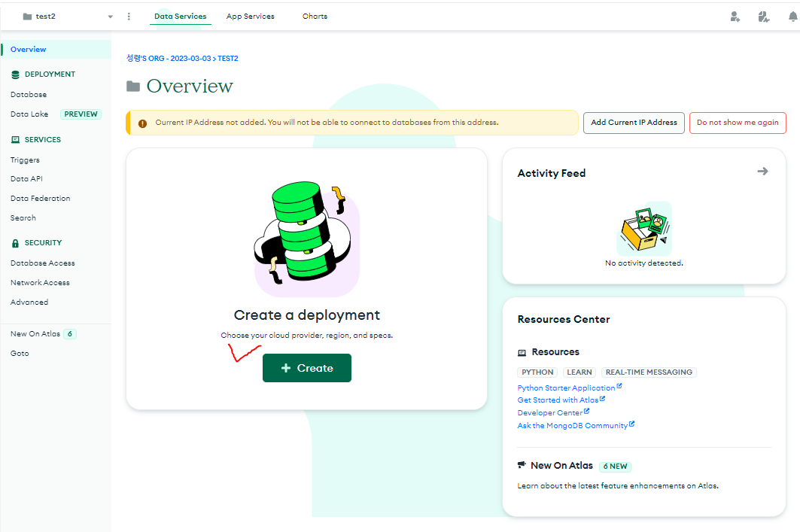The image size is (800, 532).
Task: Click external-link icon after Python Starter Application
Action: (619, 386)
